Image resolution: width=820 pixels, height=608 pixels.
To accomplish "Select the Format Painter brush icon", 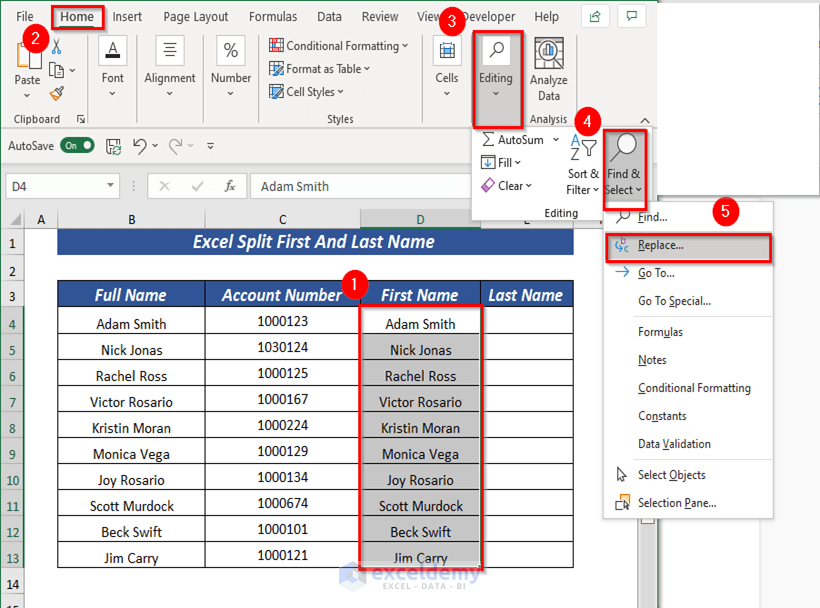I will click(x=57, y=93).
